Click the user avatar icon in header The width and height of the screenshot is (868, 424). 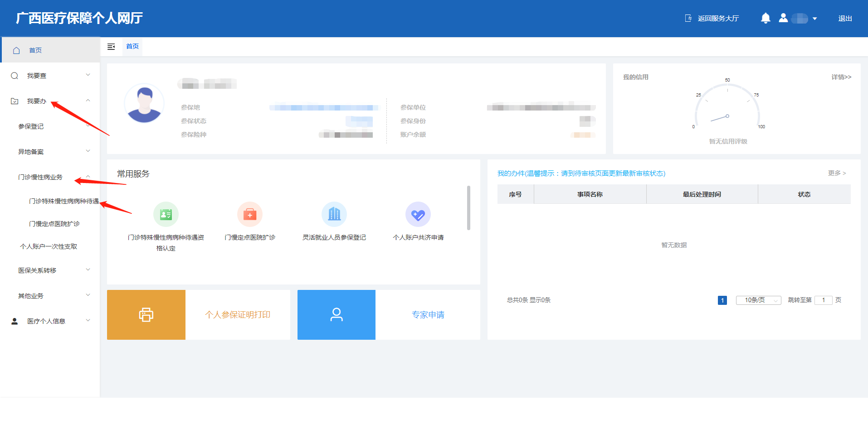coord(783,18)
